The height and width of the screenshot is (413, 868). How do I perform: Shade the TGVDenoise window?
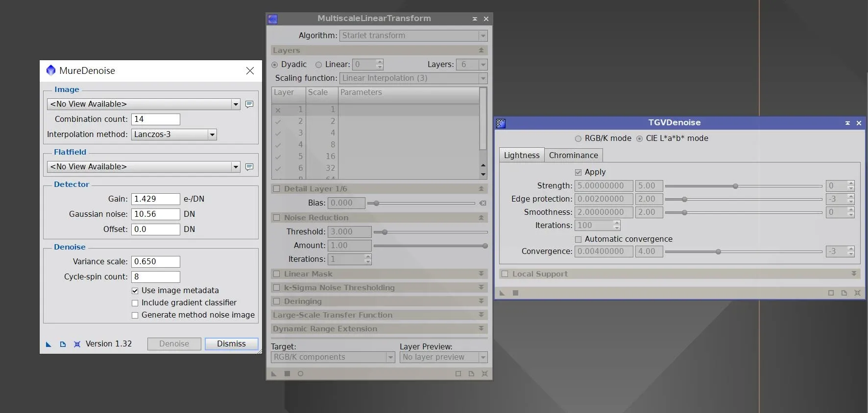[x=847, y=123]
